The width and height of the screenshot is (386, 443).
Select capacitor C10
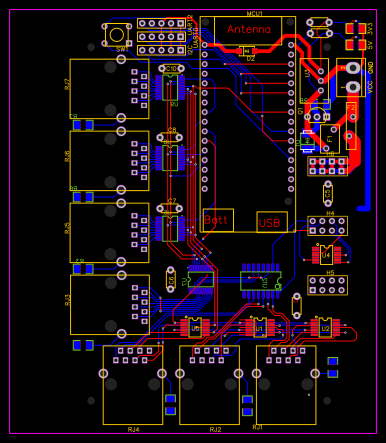click(171, 69)
